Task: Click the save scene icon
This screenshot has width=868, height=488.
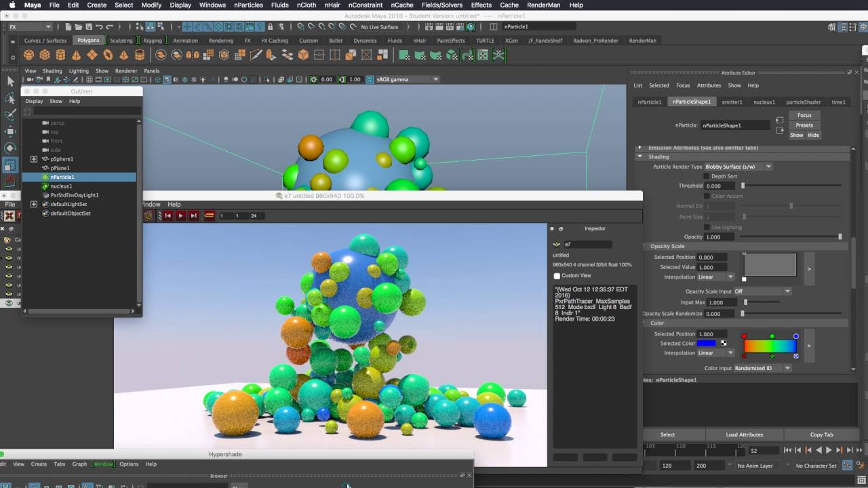Action: pyautogui.click(x=89, y=27)
